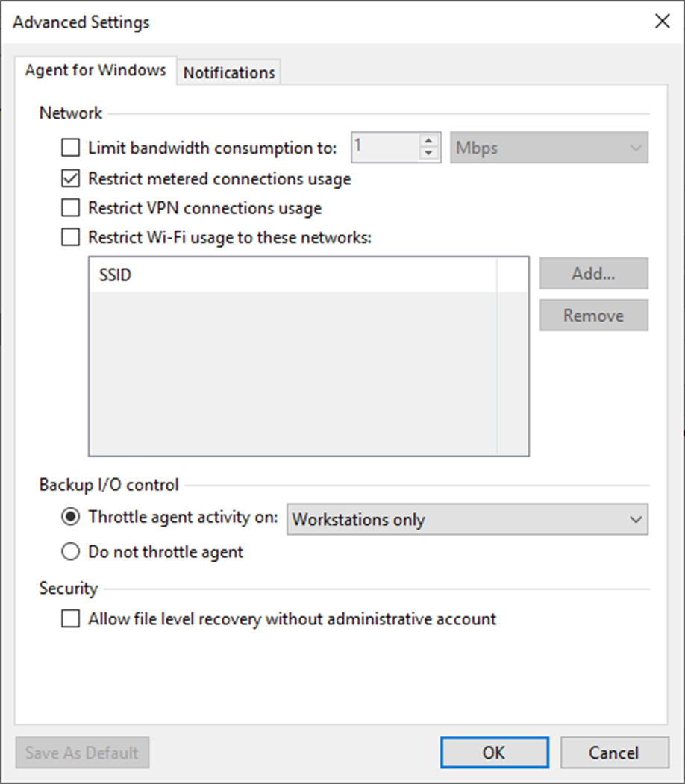Select the Agent for Windows tab
The image size is (685, 784).
pos(96,71)
